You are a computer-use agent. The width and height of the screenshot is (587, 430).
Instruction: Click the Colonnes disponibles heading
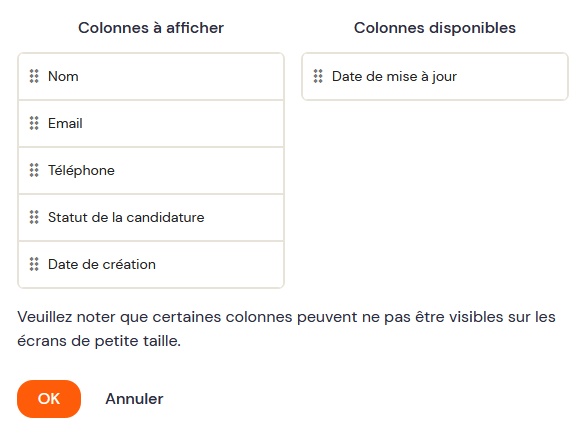click(x=435, y=28)
